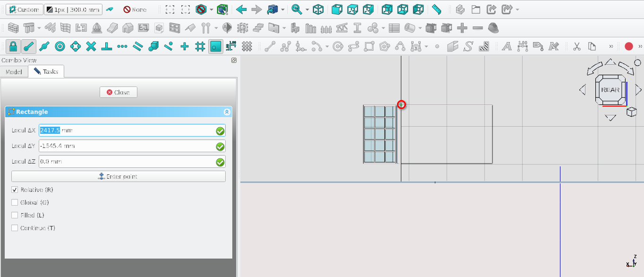
Task: Uncheck the Relative (R) checkbox
Action: (x=15, y=190)
